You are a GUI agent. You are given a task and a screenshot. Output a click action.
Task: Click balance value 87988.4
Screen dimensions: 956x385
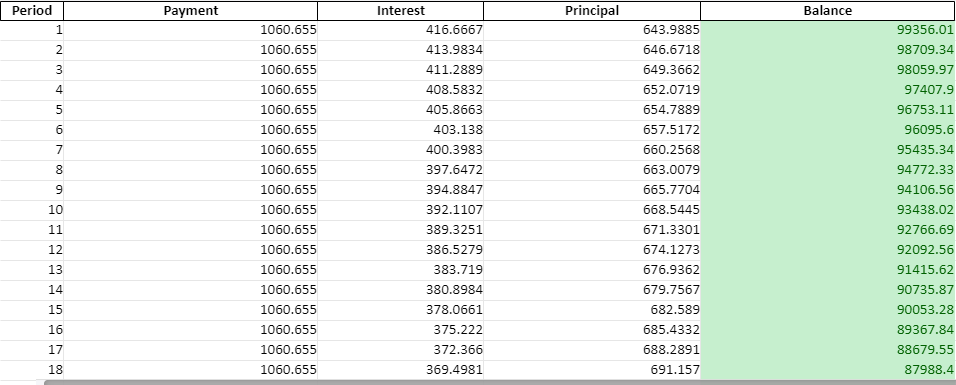tap(828, 370)
